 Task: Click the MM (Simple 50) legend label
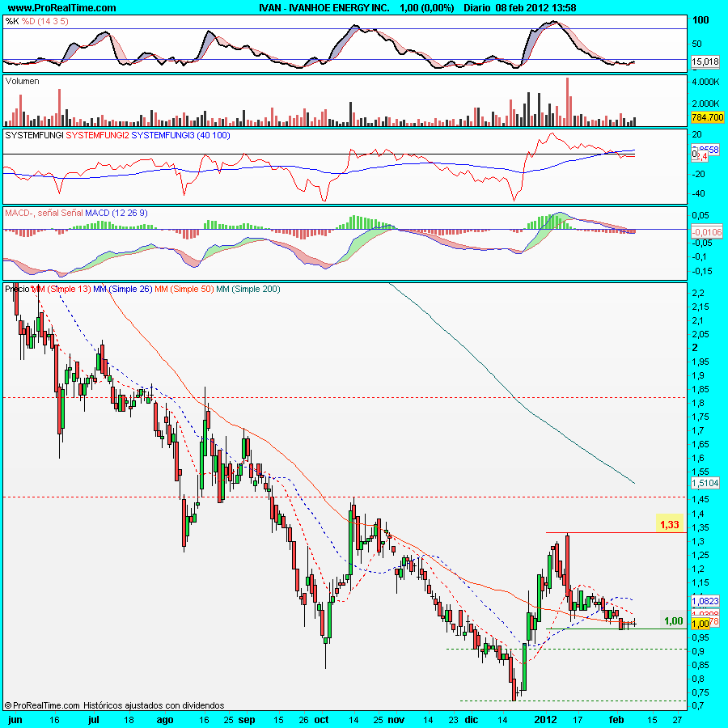tap(184, 289)
